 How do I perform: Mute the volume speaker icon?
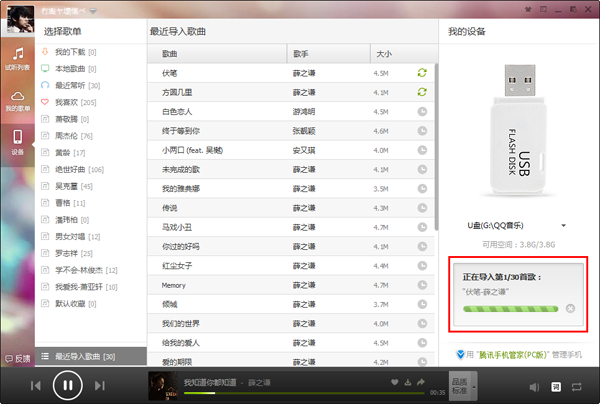(x=532, y=385)
